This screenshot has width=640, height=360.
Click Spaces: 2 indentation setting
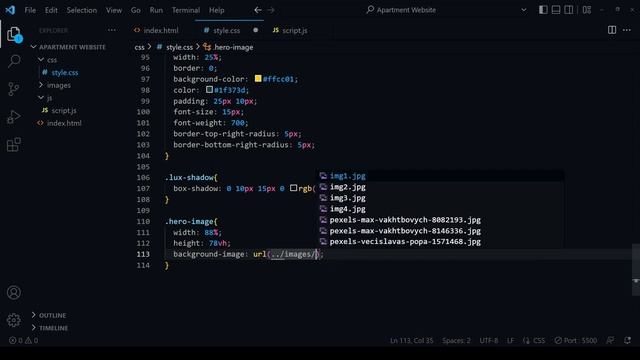click(x=456, y=340)
